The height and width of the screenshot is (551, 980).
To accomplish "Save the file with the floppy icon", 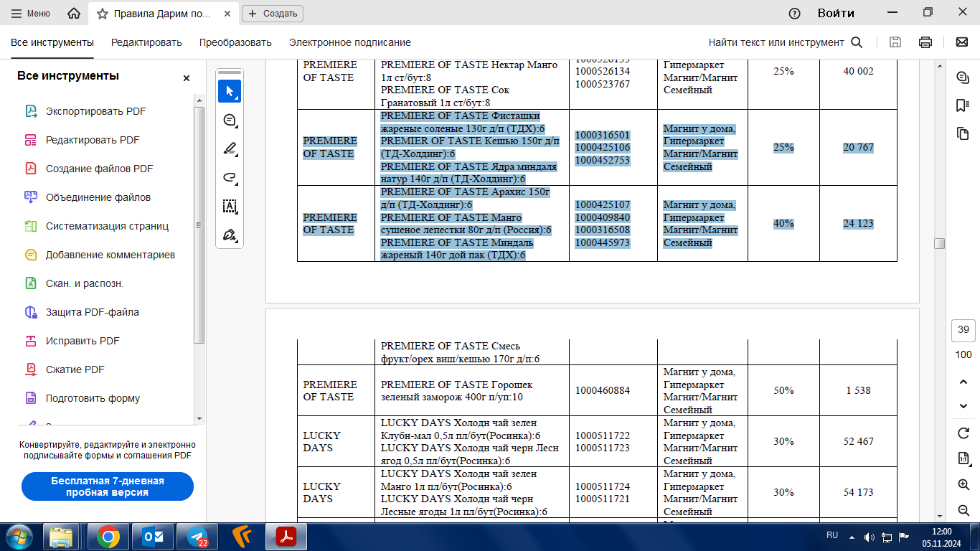I will pos(895,42).
